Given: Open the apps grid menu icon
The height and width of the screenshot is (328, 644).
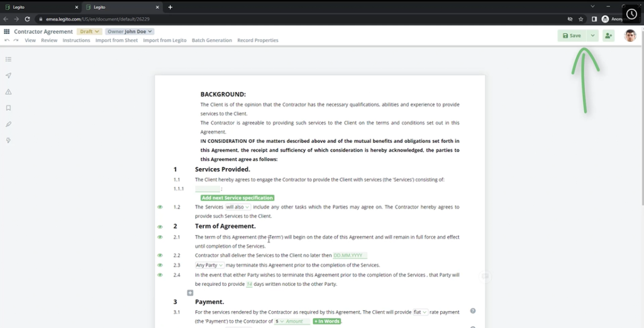Looking at the screenshot, I should coord(6,31).
